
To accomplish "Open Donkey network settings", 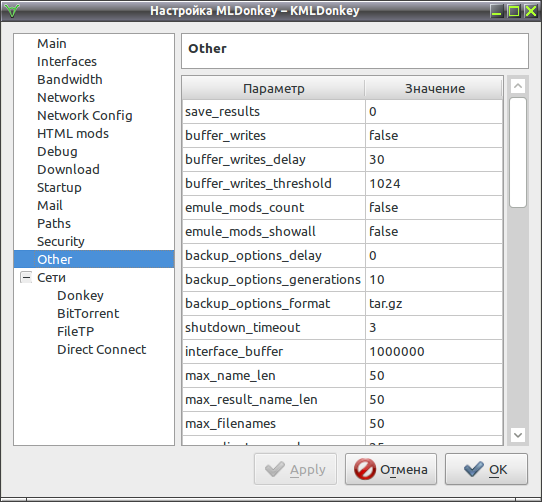I will pyautogui.click(x=80, y=295).
